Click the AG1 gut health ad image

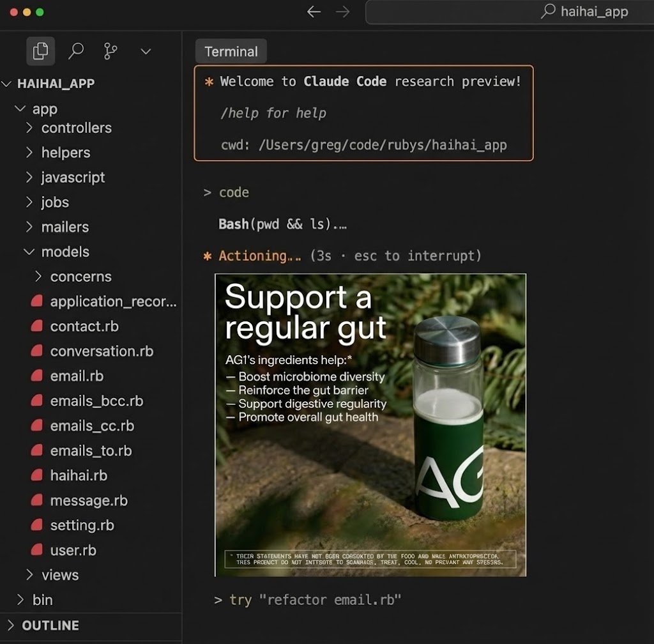coord(370,425)
